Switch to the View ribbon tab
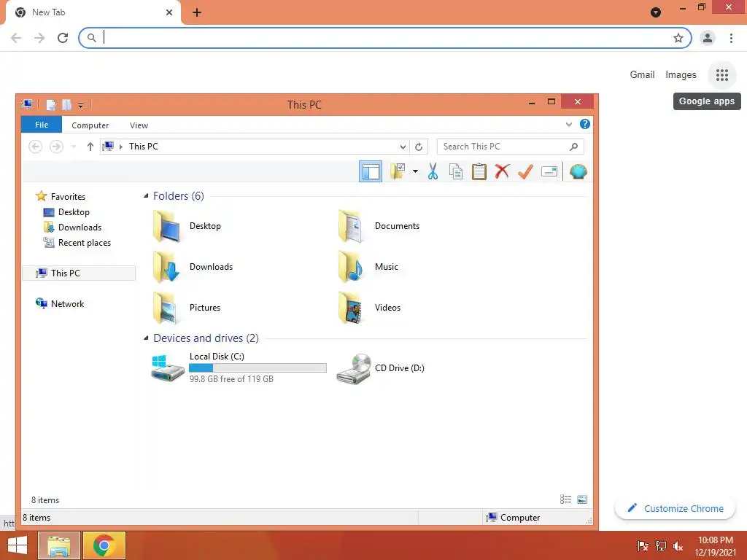 pyautogui.click(x=139, y=125)
